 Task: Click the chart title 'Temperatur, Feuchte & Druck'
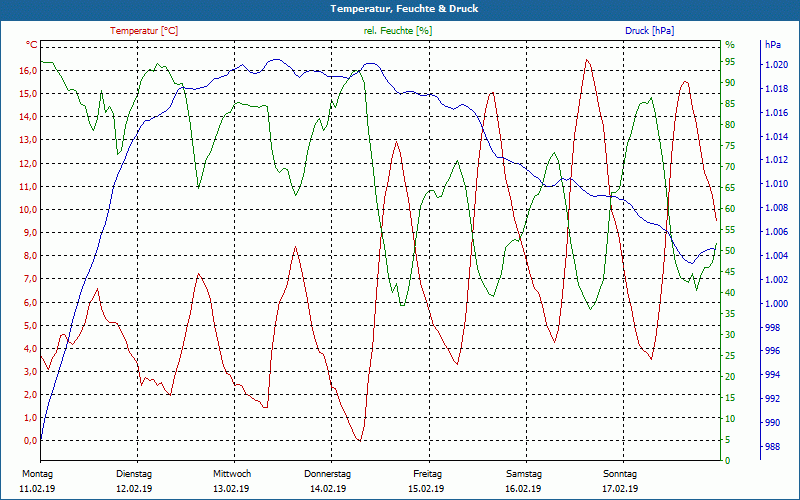(x=404, y=9)
